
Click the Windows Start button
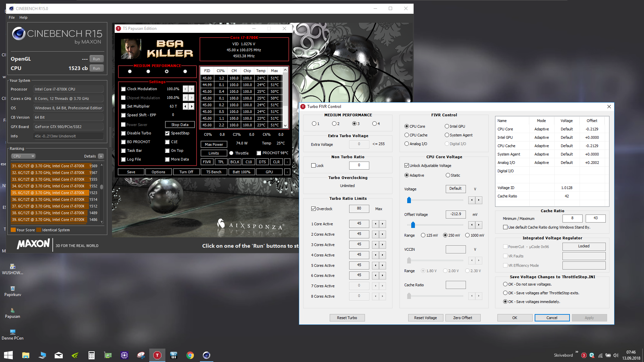pyautogui.click(x=8, y=355)
